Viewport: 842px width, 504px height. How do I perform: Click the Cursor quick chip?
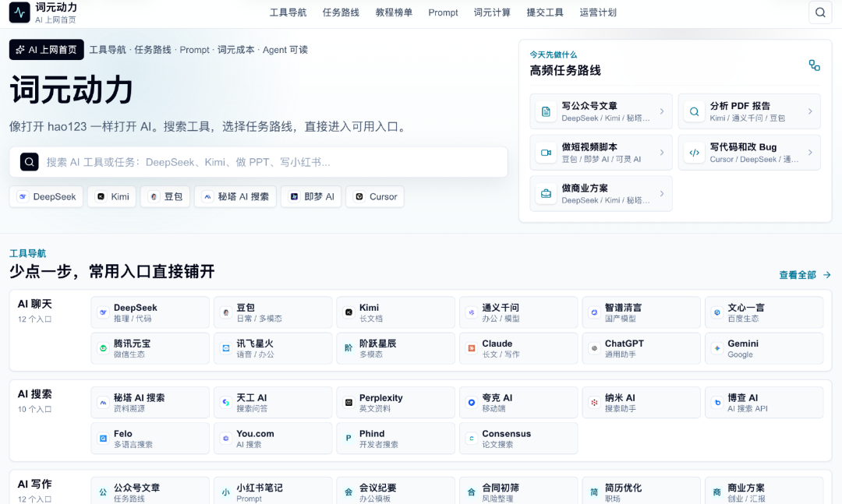click(375, 196)
